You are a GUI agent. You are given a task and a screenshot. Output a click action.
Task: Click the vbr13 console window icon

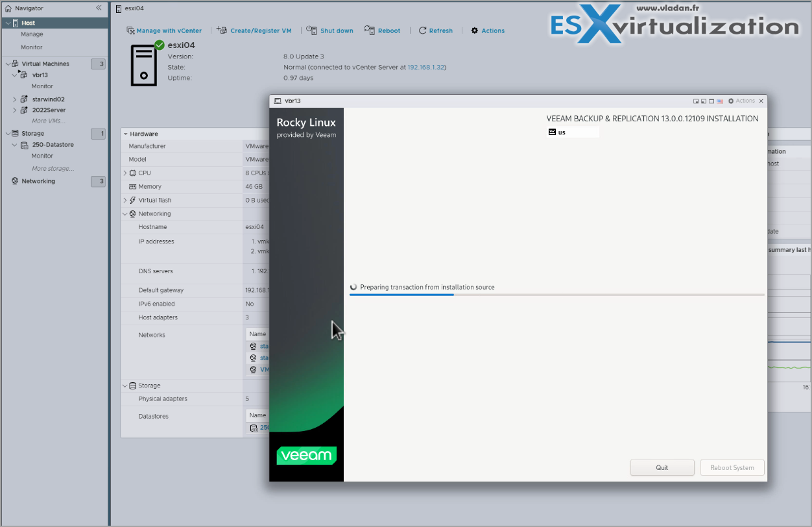click(278, 101)
